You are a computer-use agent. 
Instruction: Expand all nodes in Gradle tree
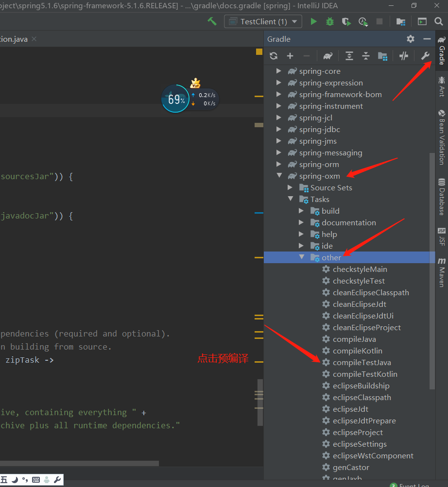(349, 56)
